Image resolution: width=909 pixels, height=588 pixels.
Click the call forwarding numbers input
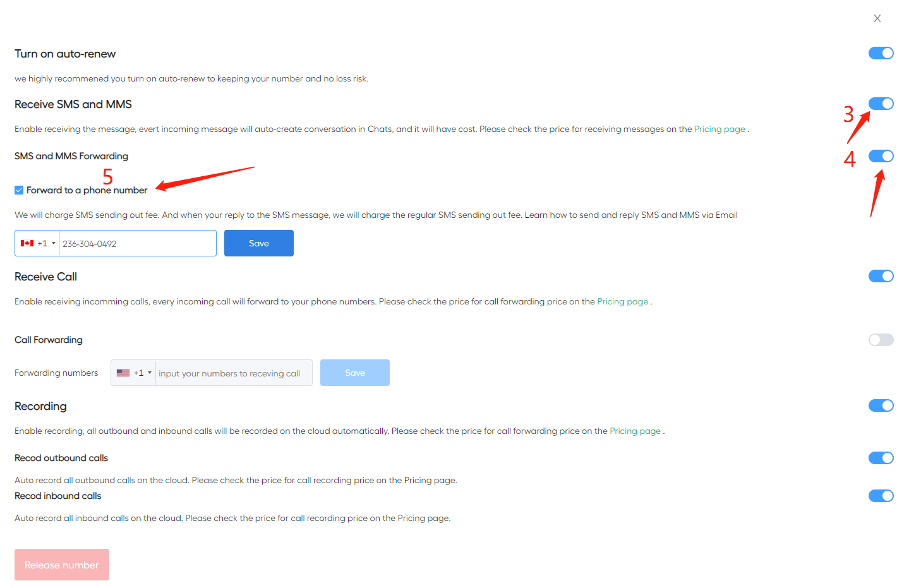233,373
